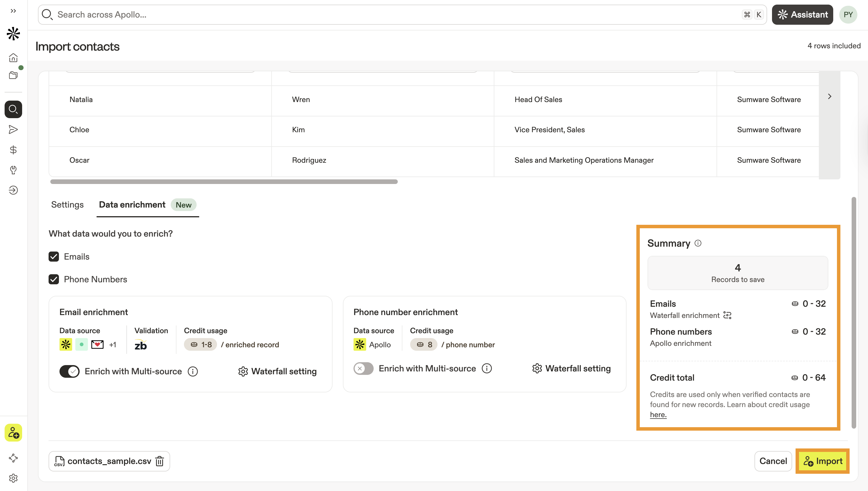Click the Home icon in sidebar
This screenshot has width=868, height=491.
tap(13, 58)
